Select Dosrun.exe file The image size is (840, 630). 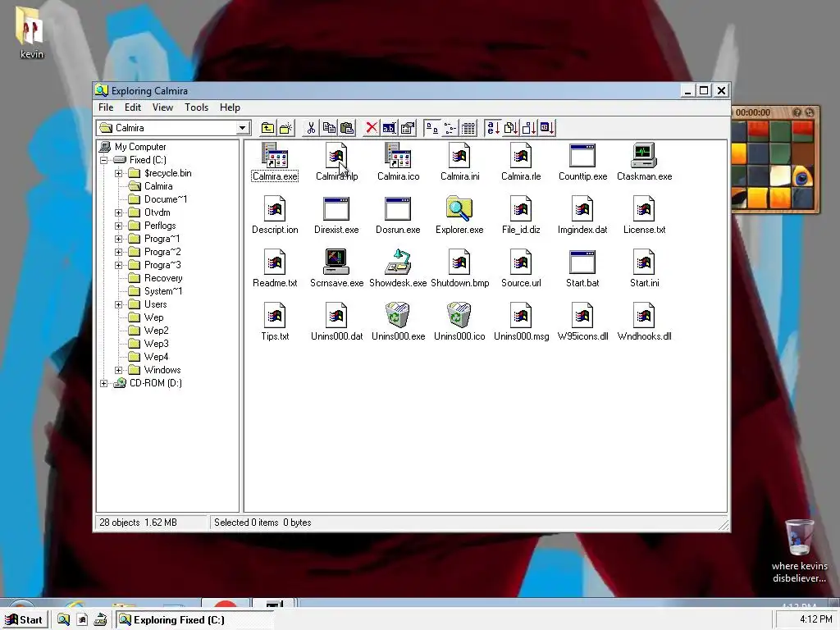tap(398, 216)
